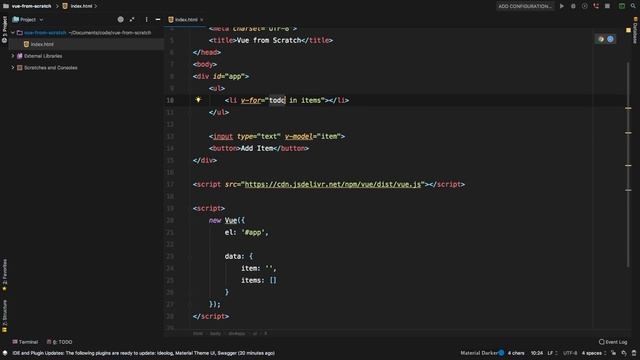Click the run with coverage icon
The width and height of the screenshot is (640, 360).
click(x=584, y=6)
